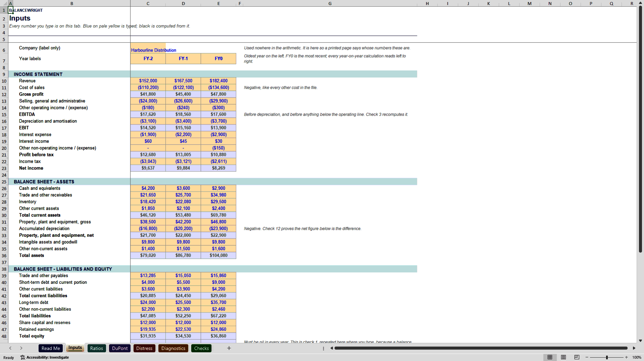644x361 pixels.
Task: Click the horizontal scrollbar thumb
Action: pos(481,348)
